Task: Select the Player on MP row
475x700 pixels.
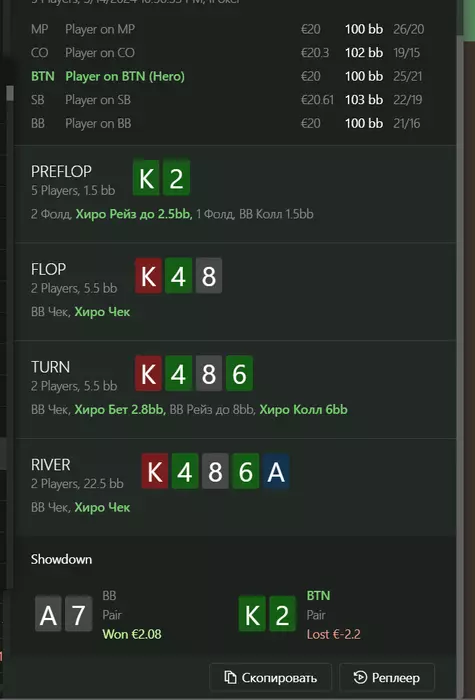Action: tap(228, 29)
